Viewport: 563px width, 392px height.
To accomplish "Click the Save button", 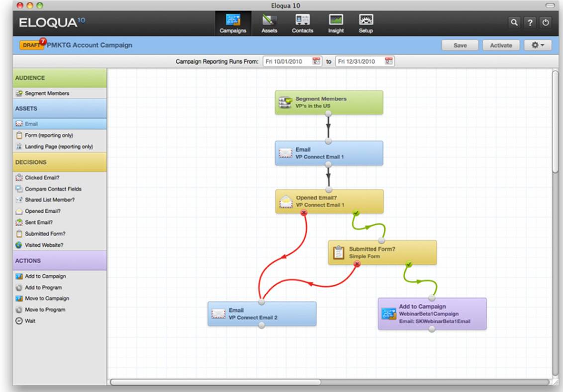I will point(460,45).
